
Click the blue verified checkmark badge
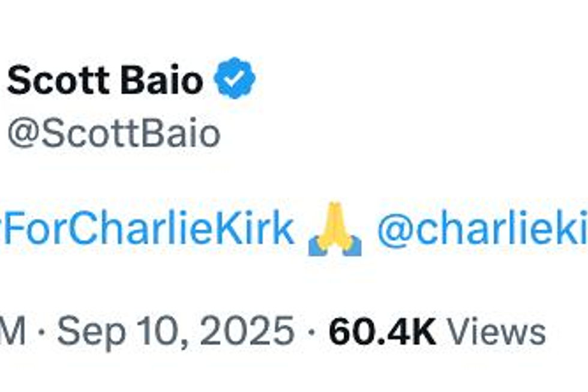pyautogui.click(x=236, y=79)
